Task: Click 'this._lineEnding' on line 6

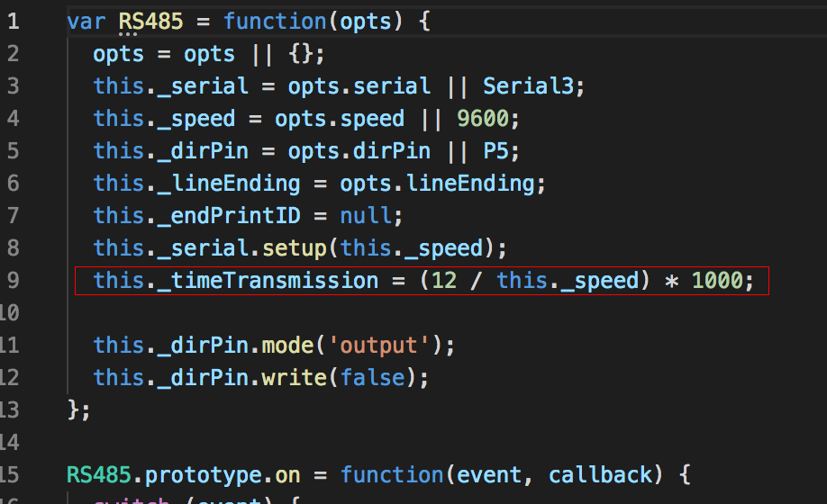Action: pyautogui.click(x=196, y=184)
